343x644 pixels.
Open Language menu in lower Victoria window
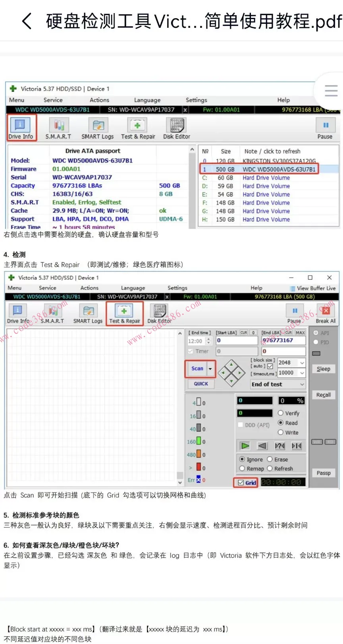[133, 288]
